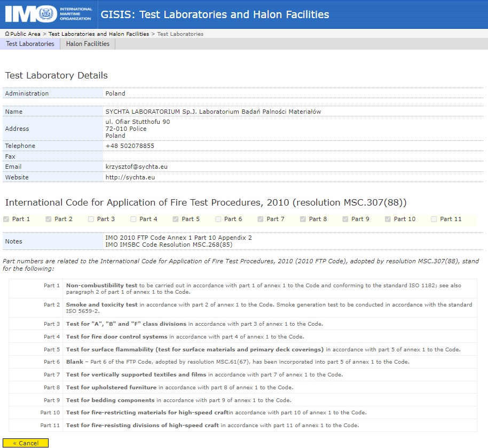Click the address line ul. Ofiar Stutthofu 90
Screen dimensions: 488x448
tap(138, 122)
